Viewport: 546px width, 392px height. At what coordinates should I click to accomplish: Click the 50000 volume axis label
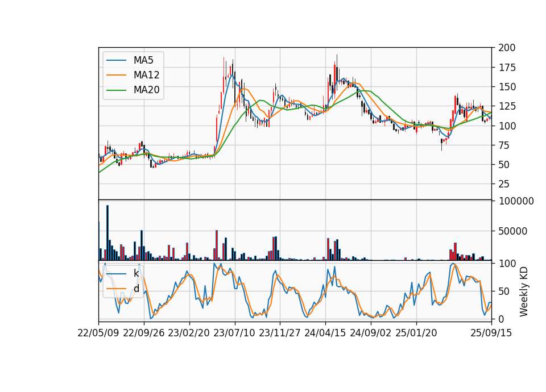click(x=513, y=231)
